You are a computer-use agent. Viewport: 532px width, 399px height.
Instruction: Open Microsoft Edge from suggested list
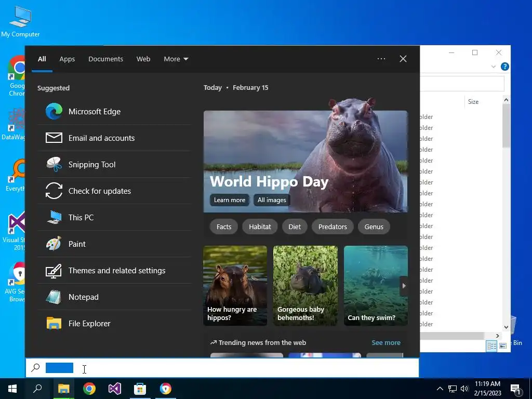114,112
